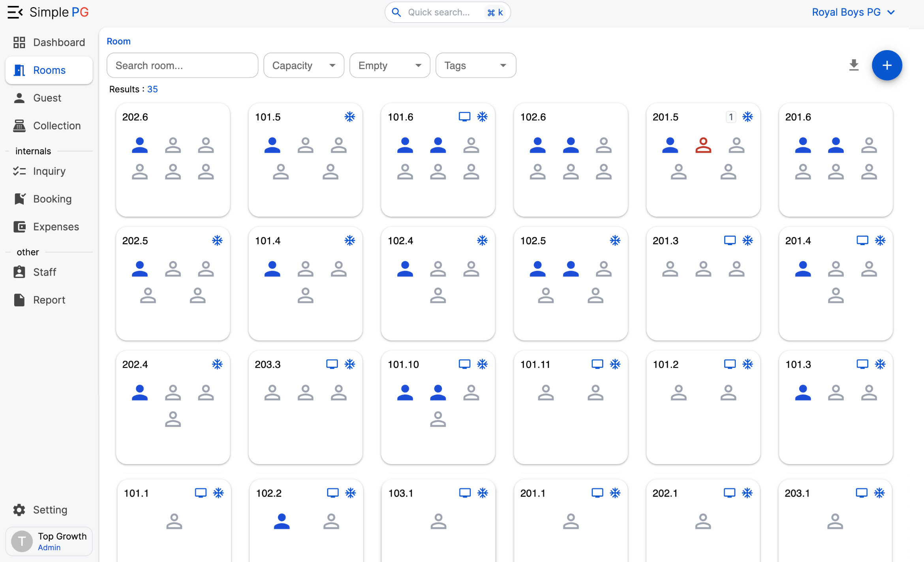Click the TV icon on room 203.3
The height and width of the screenshot is (562, 924).
(332, 364)
